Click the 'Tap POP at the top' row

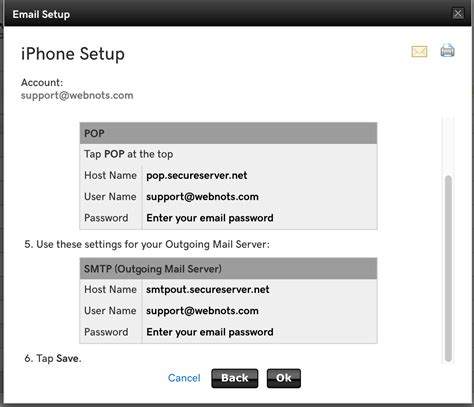point(228,154)
